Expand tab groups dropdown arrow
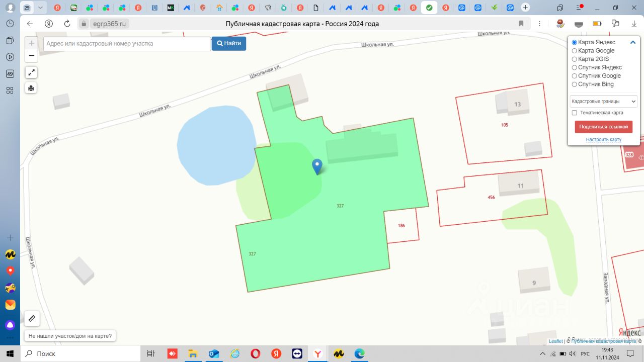 click(41, 8)
